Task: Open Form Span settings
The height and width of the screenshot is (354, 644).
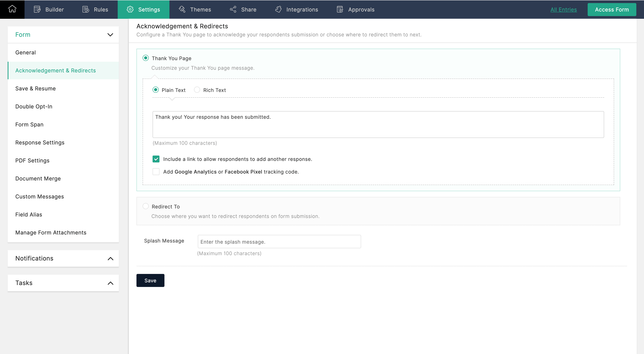Action: pyautogui.click(x=63, y=124)
